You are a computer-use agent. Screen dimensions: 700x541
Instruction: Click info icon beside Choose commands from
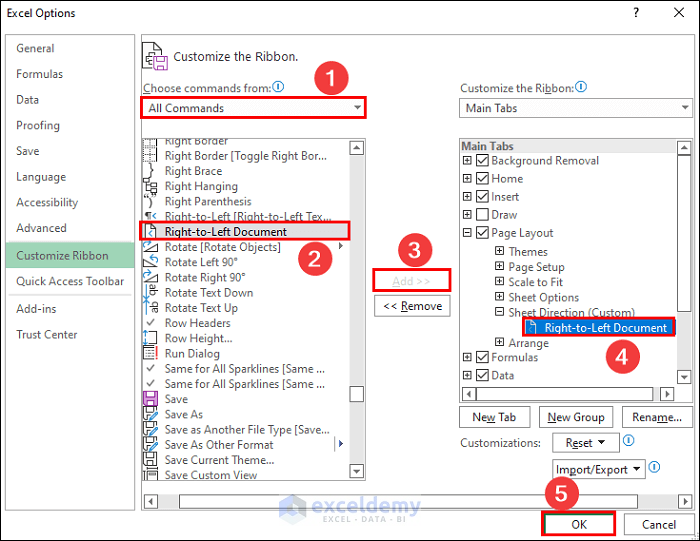(278, 87)
